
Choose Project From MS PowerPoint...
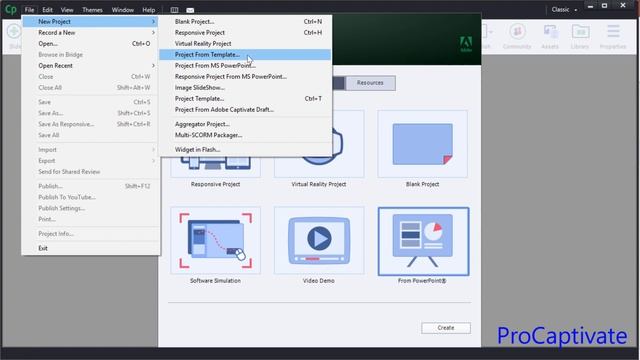[245, 66]
